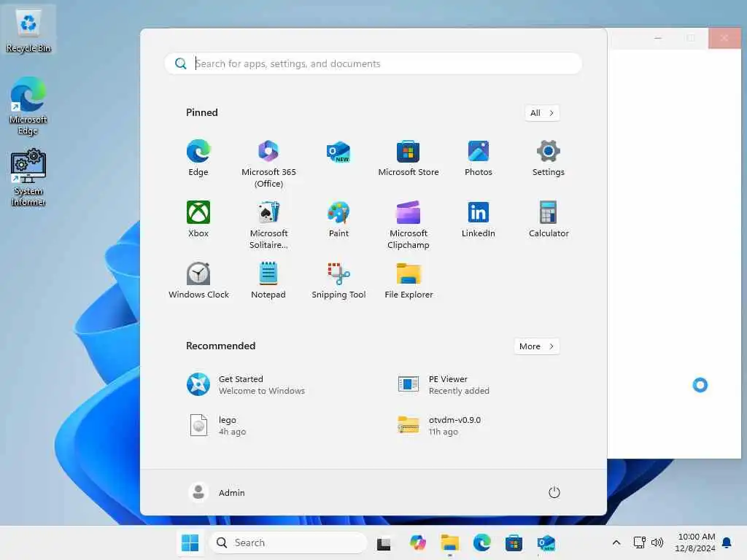Open the Snipping Tool
This screenshot has height=560, width=747.
tap(338, 281)
